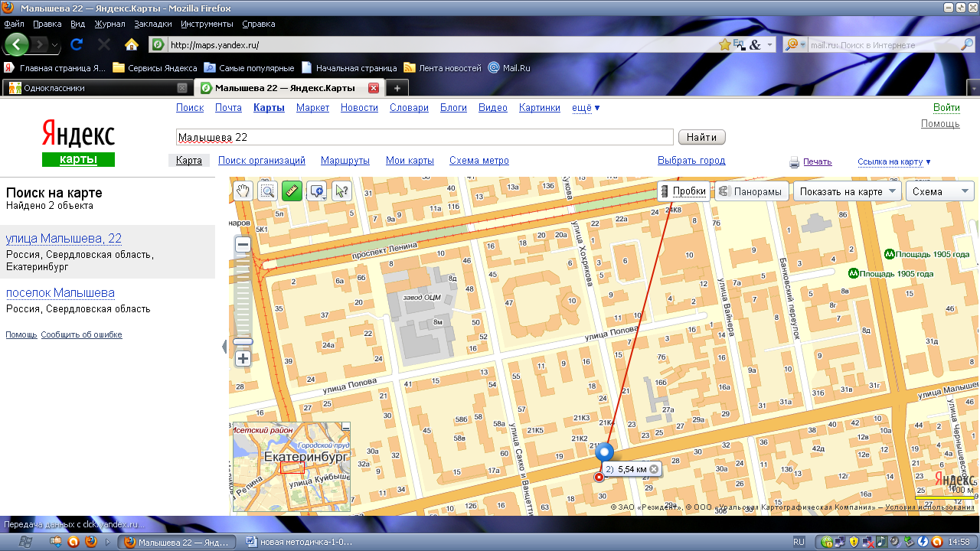Click the red search result marker on the map

599,477
